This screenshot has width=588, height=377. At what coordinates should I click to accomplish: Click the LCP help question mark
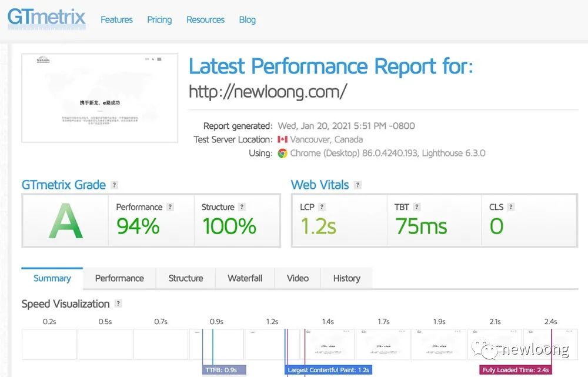click(x=322, y=207)
